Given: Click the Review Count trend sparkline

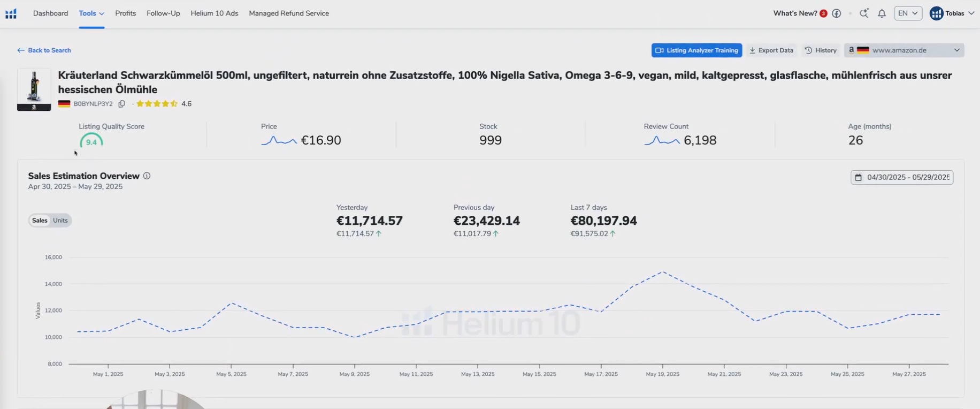Looking at the screenshot, I should pos(662,141).
